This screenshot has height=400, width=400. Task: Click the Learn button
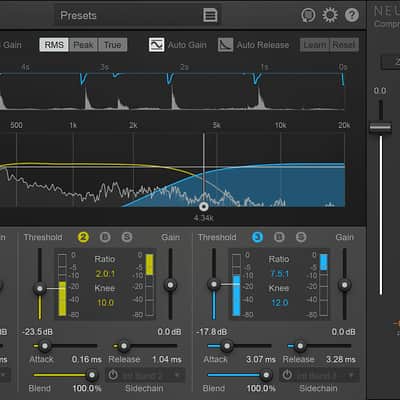pos(315,45)
